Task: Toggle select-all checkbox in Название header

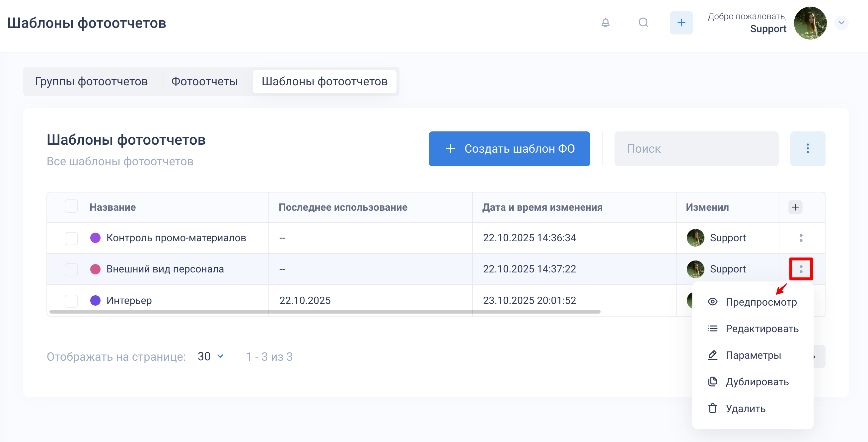Action: [71, 206]
